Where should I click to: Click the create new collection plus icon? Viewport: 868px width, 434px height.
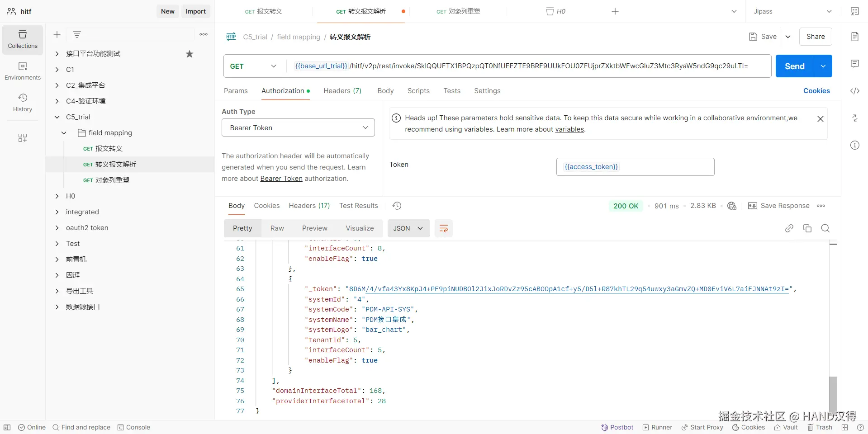[57, 34]
